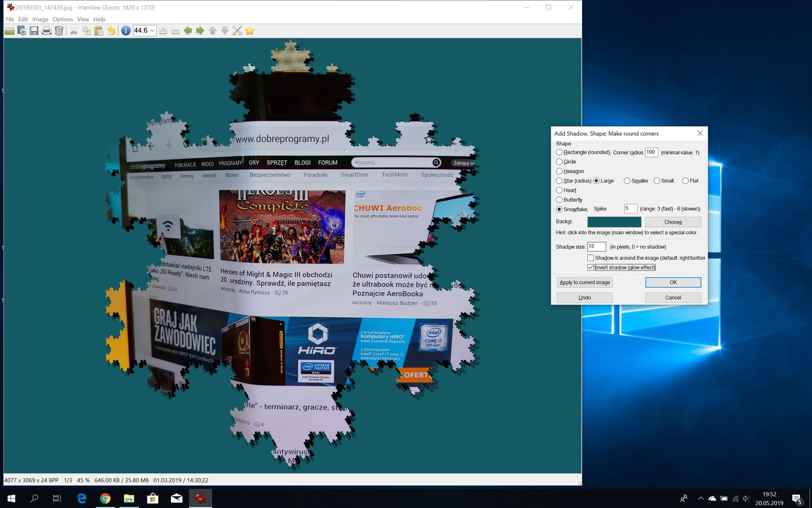Expand the 44.6 zoom level dropdown
Viewport: 812px width, 508px height.
pos(152,31)
